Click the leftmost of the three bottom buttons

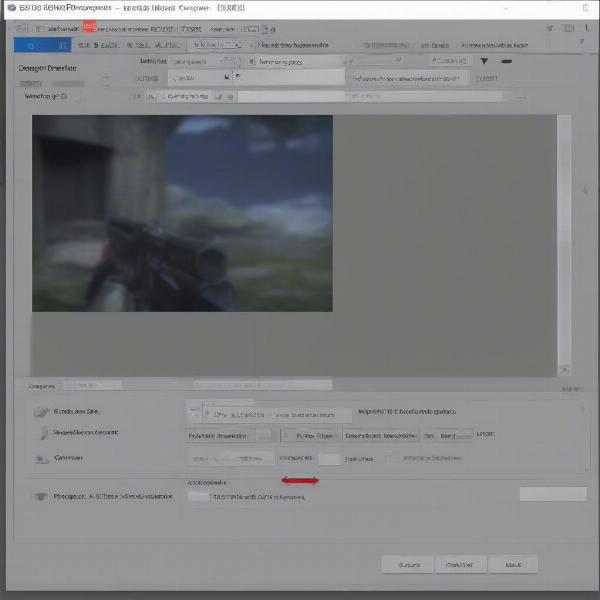tap(408, 564)
